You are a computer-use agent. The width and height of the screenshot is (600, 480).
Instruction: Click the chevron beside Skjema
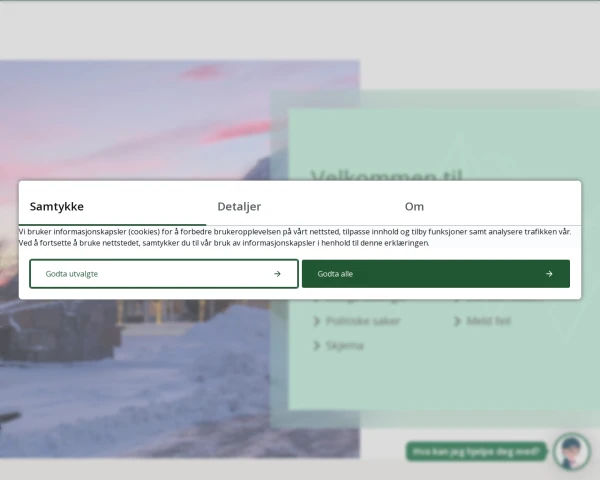tap(316, 346)
